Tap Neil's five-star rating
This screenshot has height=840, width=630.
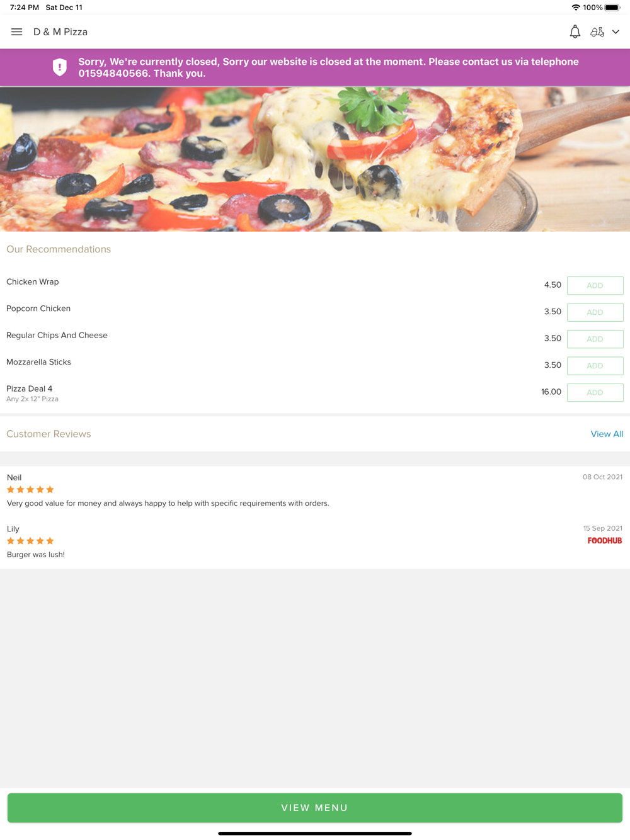click(x=30, y=490)
